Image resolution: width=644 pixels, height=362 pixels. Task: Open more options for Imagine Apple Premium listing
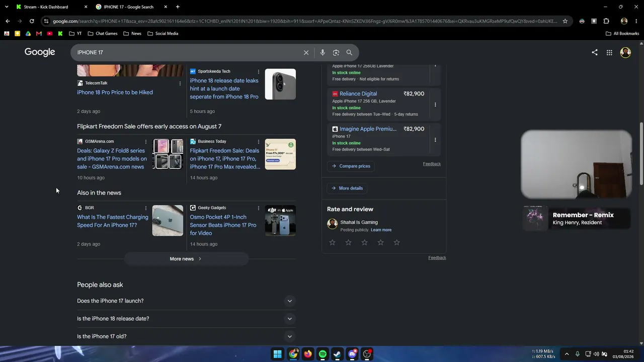click(435, 140)
